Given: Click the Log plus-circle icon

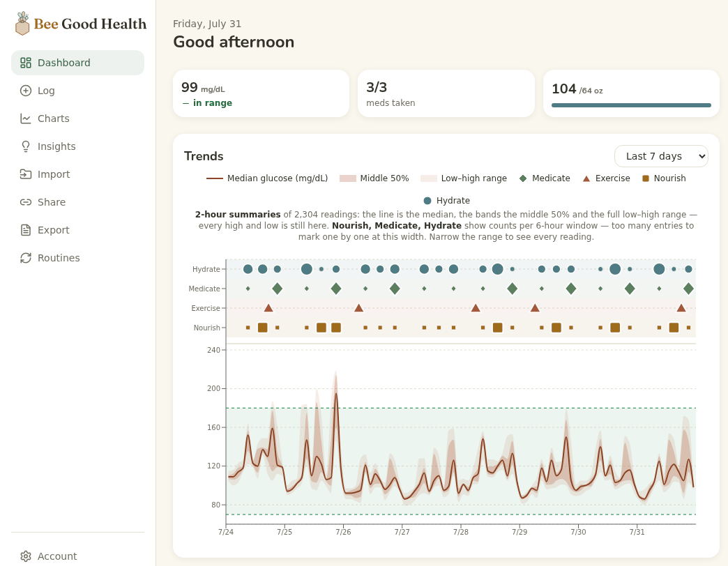Looking at the screenshot, I should click(26, 91).
